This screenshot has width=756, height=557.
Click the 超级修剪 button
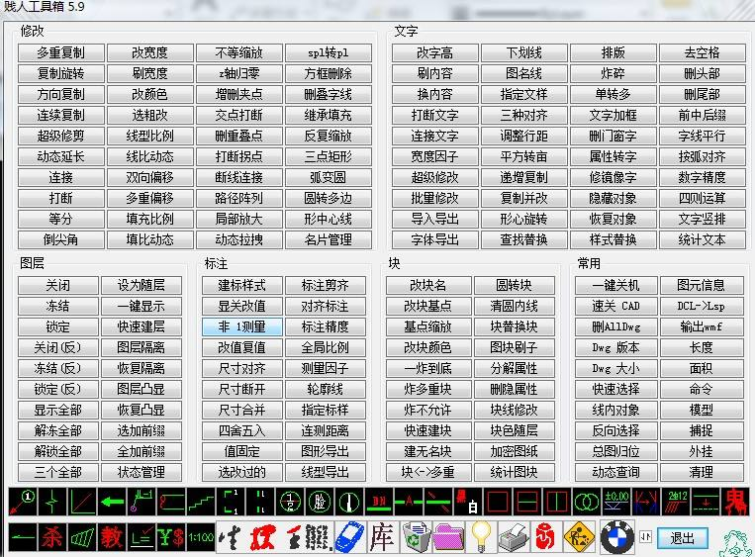coord(60,136)
